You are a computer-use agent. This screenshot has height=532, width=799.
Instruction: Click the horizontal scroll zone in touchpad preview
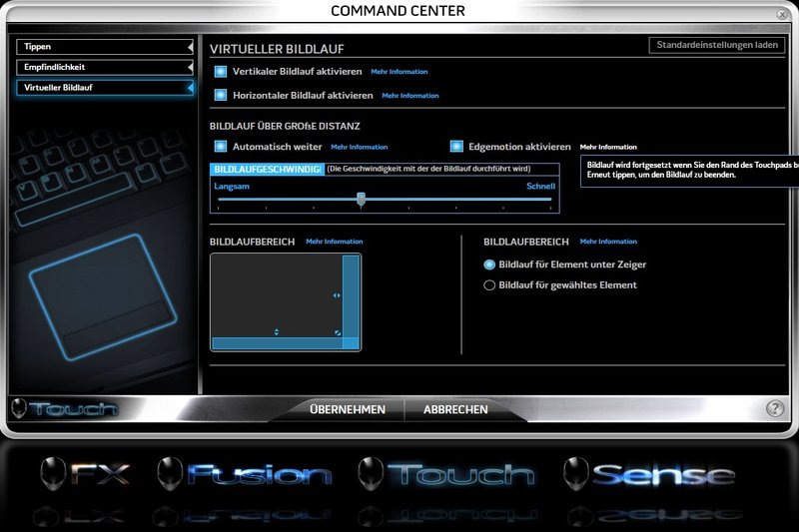277,343
